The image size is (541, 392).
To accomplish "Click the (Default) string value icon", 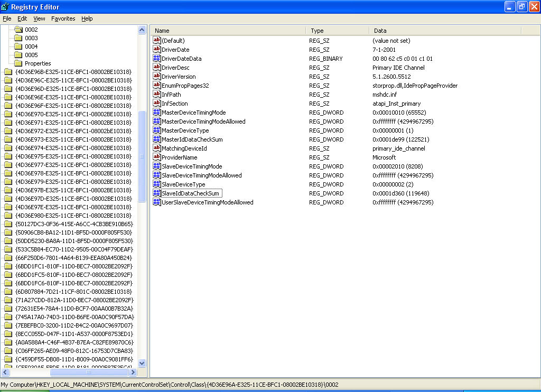I will 156,40.
